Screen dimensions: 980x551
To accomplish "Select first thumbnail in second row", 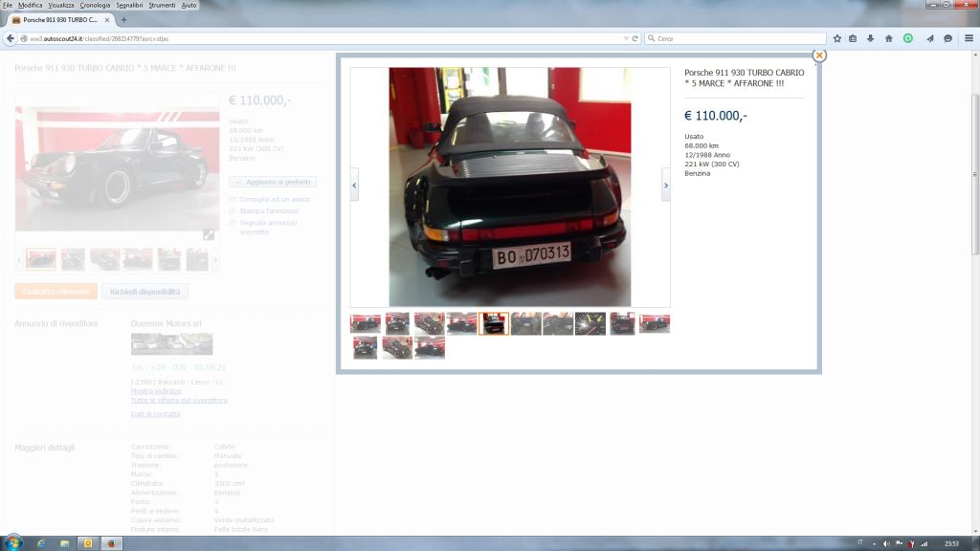I will [x=365, y=347].
